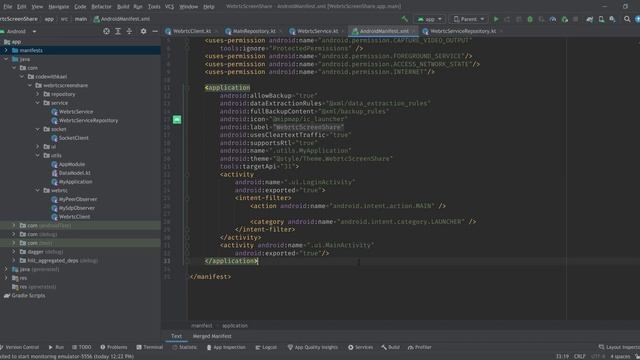Switch to the MainRepository.kt tab
The width and height of the screenshot is (640, 360).
[254, 31]
